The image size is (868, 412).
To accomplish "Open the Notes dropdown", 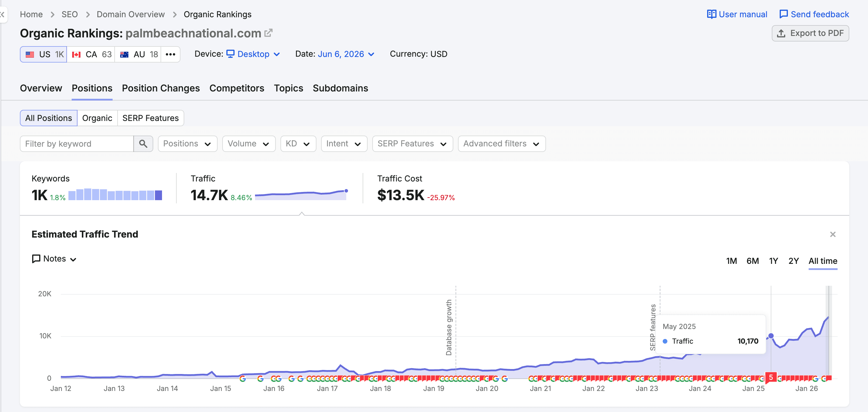I will point(54,259).
